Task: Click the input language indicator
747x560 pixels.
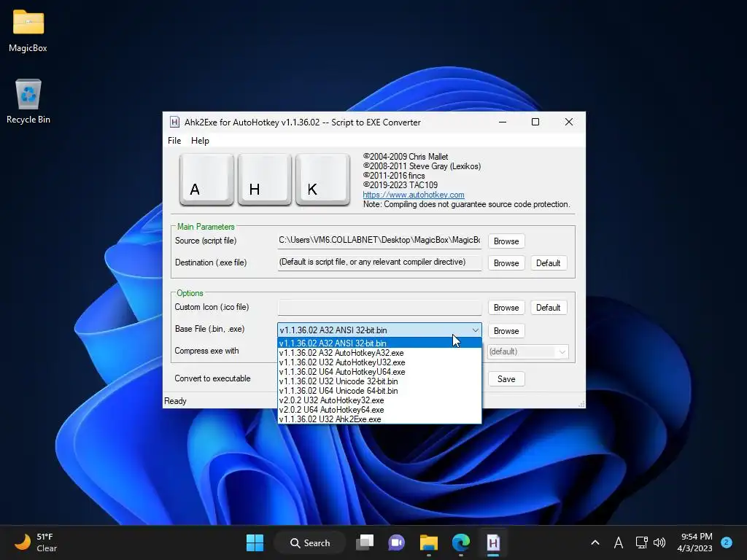Action: pos(619,542)
